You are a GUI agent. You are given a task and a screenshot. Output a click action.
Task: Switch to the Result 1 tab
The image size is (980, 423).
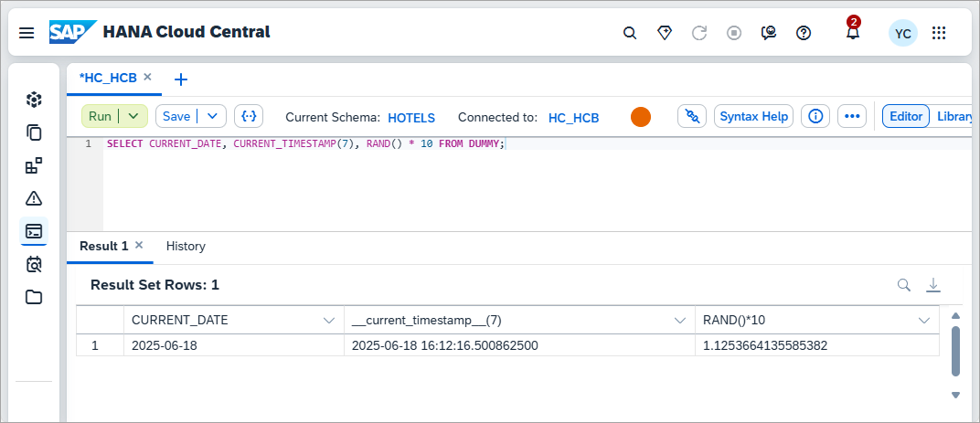coord(103,246)
